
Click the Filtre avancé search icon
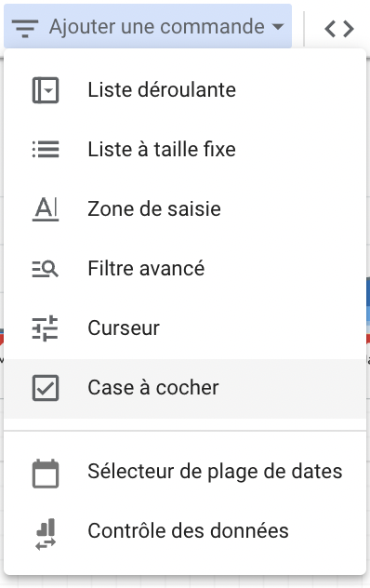pyautogui.click(x=46, y=269)
